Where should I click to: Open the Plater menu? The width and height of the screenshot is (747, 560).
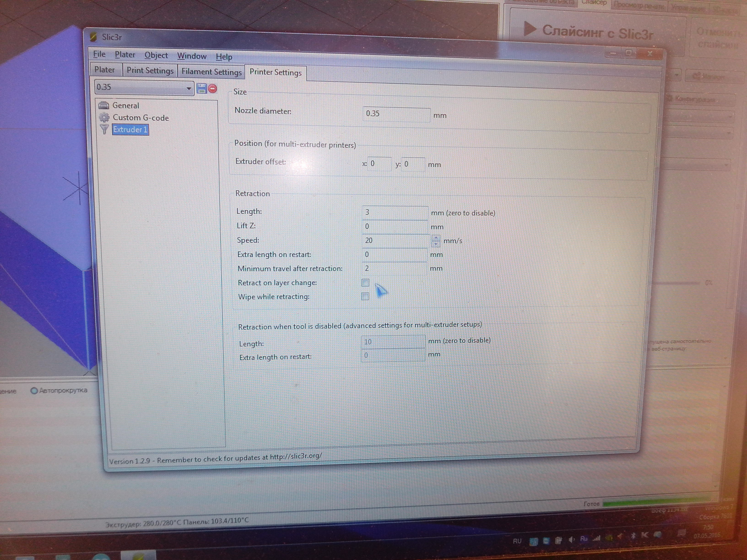click(124, 55)
